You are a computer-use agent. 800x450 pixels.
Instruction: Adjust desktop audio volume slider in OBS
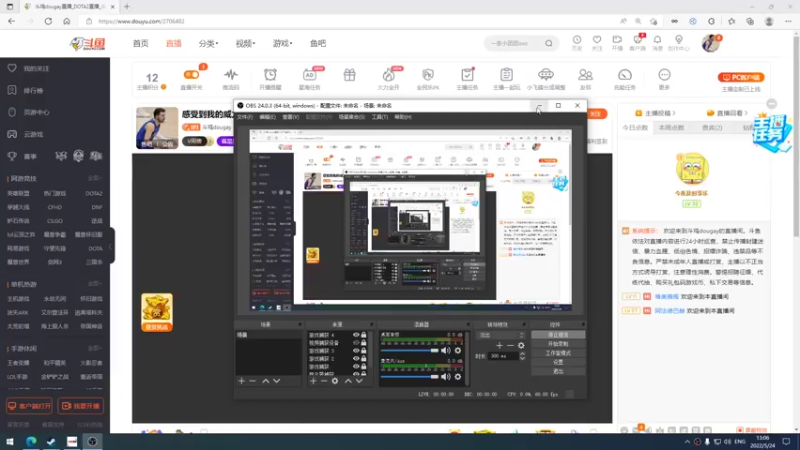pyautogui.click(x=410, y=351)
